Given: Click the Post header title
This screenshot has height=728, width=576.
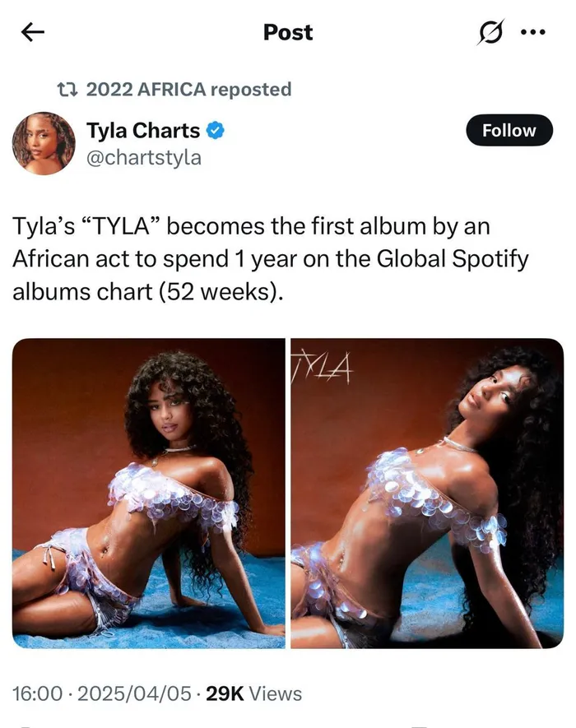Looking at the screenshot, I should (x=288, y=32).
